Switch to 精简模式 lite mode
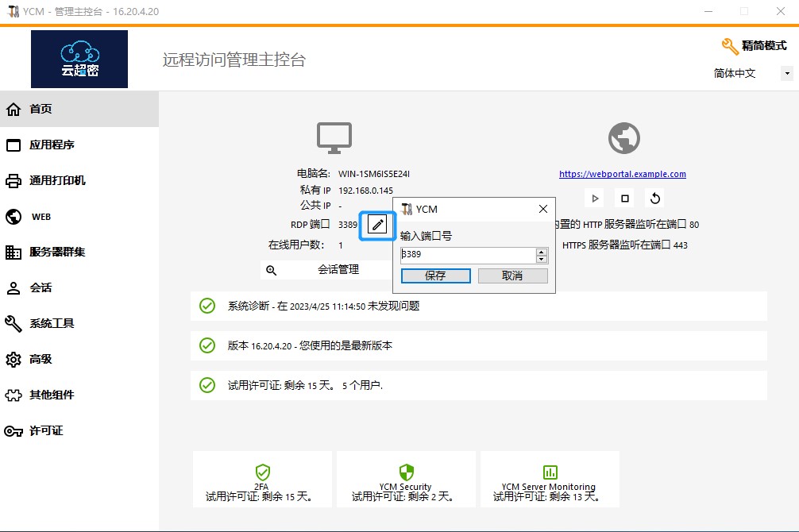The image size is (799, 532). coord(764,46)
